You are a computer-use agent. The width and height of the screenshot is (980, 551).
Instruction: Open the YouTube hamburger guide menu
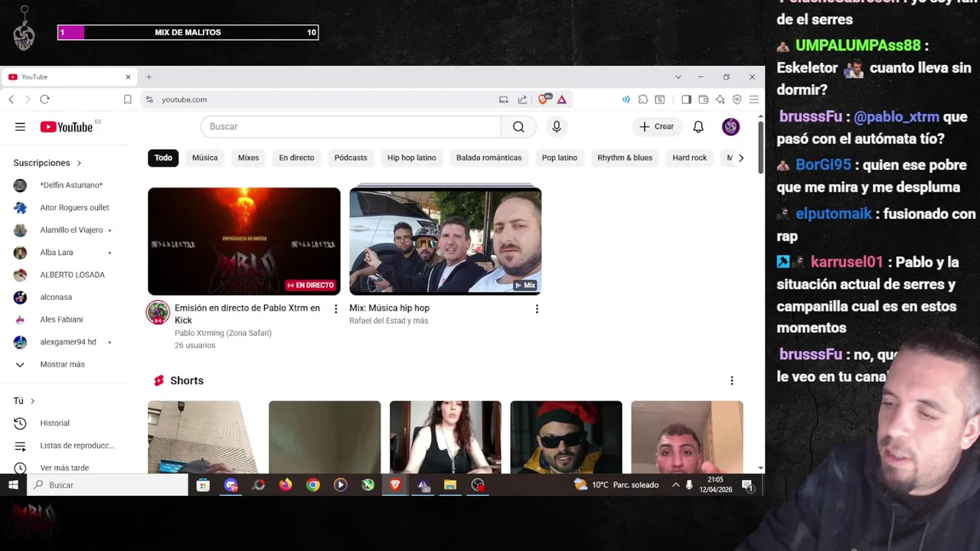[20, 127]
